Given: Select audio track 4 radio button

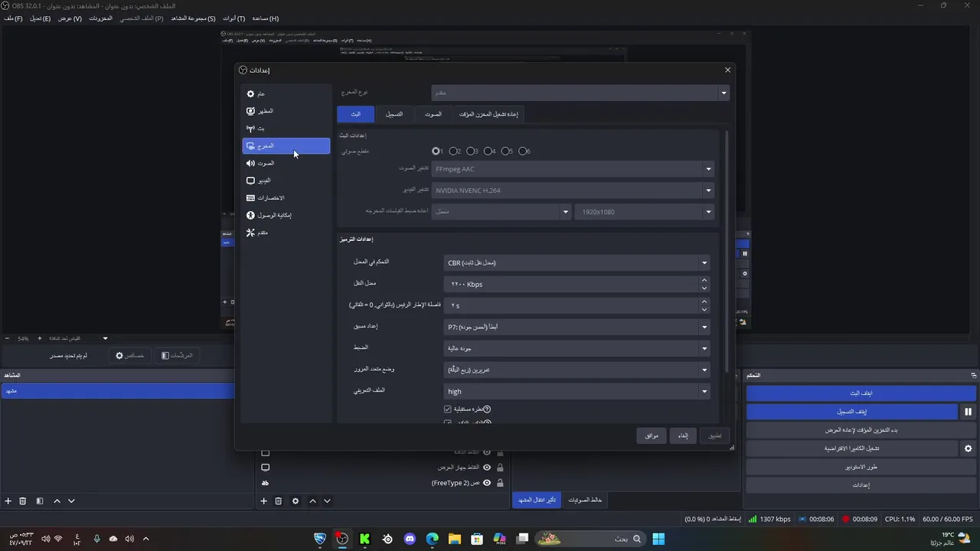Looking at the screenshot, I should 489,152.
